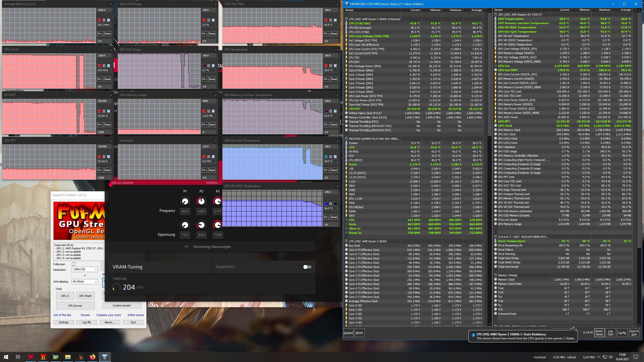644x362 pixels.
Task: Open the orange claw-mark taskbar icon
Action: (x=80, y=357)
